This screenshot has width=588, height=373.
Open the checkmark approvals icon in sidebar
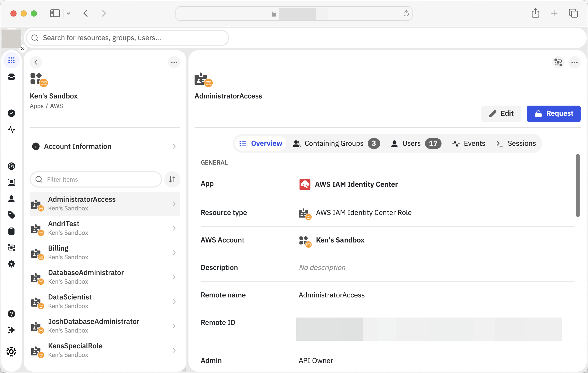(x=11, y=113)
